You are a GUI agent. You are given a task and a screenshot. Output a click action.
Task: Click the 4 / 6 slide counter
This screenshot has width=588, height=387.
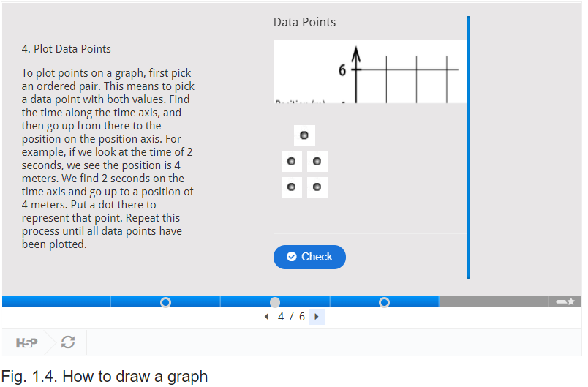(x=291, y=317)
